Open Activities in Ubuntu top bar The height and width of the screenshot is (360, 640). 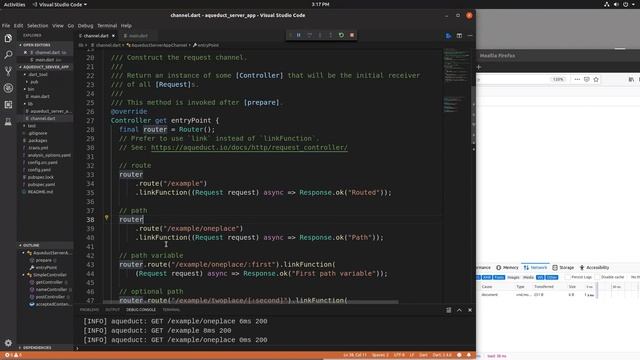pyautogui.click(x=14, y=4)
